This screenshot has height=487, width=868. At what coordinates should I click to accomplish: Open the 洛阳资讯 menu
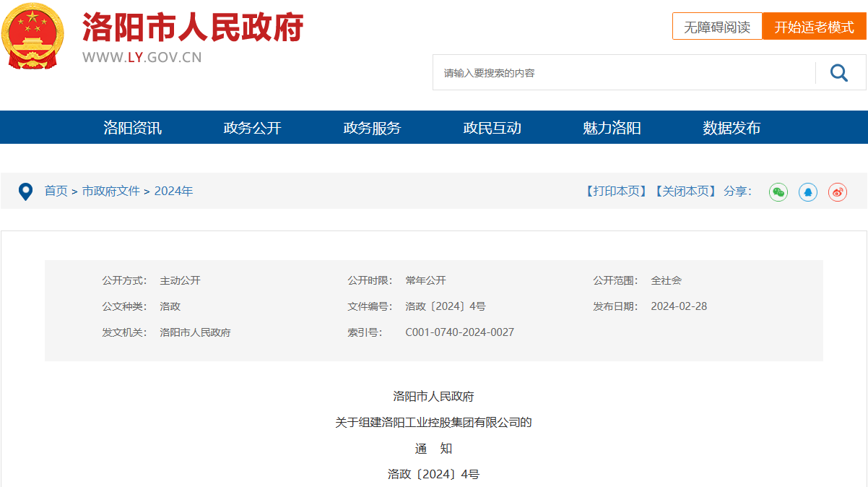coord(133,128)
